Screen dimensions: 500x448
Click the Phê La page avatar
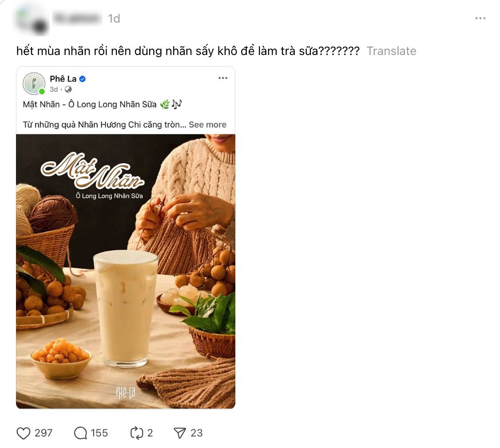click(x=34, y=83)
